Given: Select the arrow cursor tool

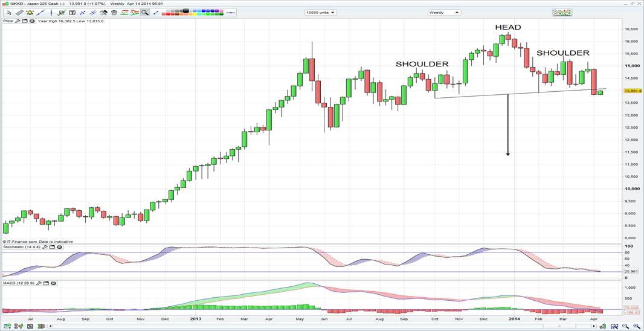Looking at the screenshot, I should point(10,13).
